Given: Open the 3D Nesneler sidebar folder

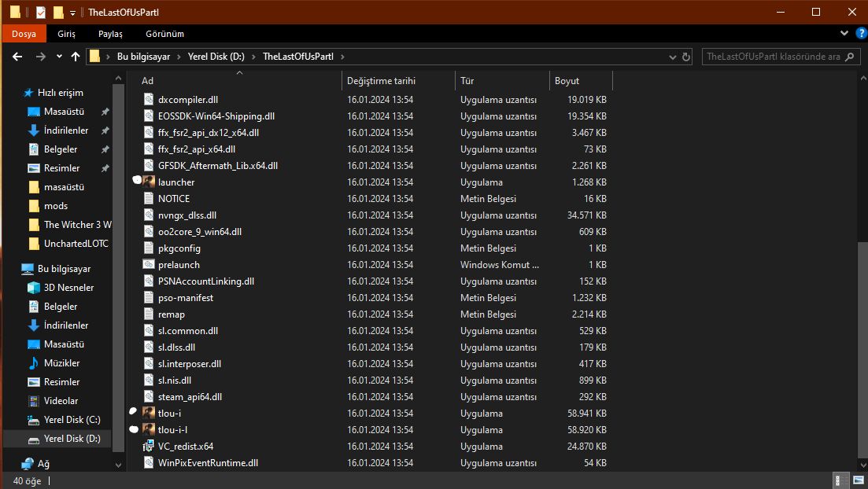Looking at the screenshot, I should click(68, 288).
